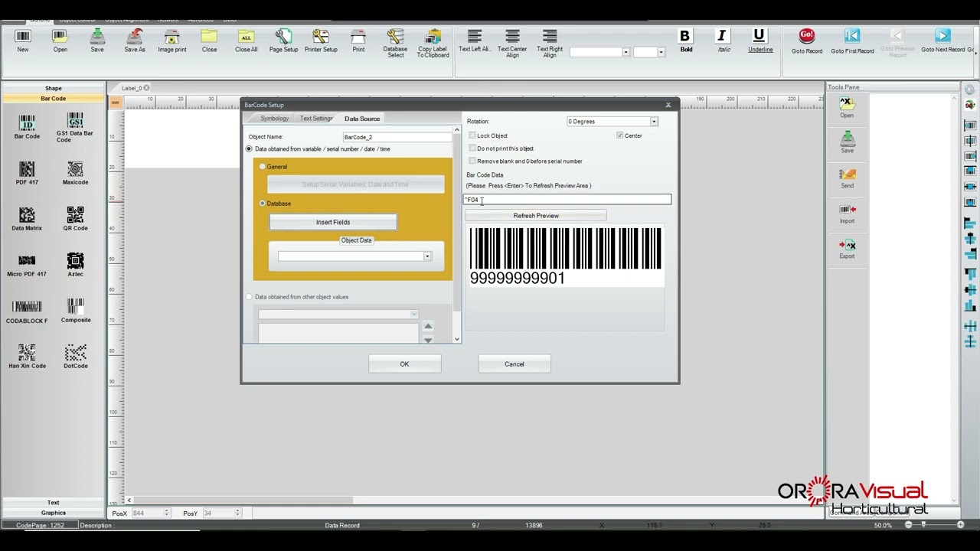Switch to Symbology tab
The width and height of the screenshot is (980, 551).
(x=274, y=119)
